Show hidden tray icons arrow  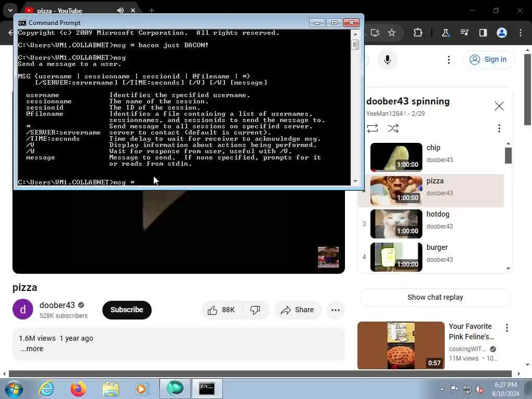point(442,390)
